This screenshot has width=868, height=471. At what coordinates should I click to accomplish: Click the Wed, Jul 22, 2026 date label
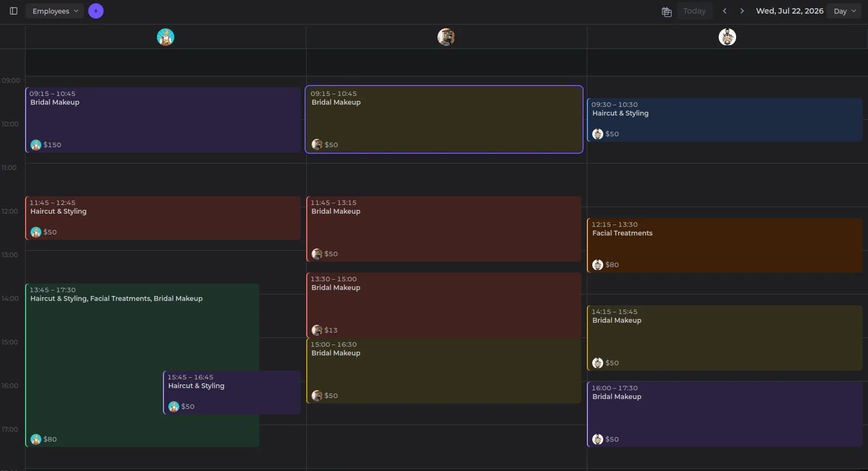(x=790, y=11)
